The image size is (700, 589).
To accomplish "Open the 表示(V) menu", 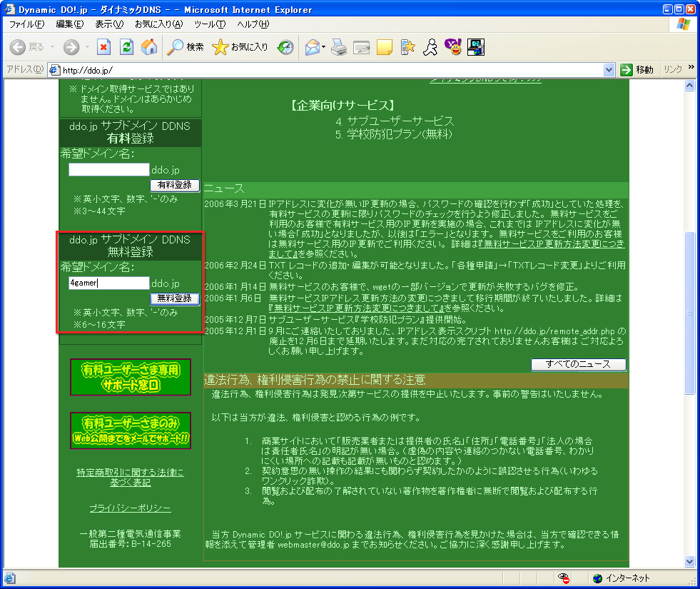I will tap(109, 24).
